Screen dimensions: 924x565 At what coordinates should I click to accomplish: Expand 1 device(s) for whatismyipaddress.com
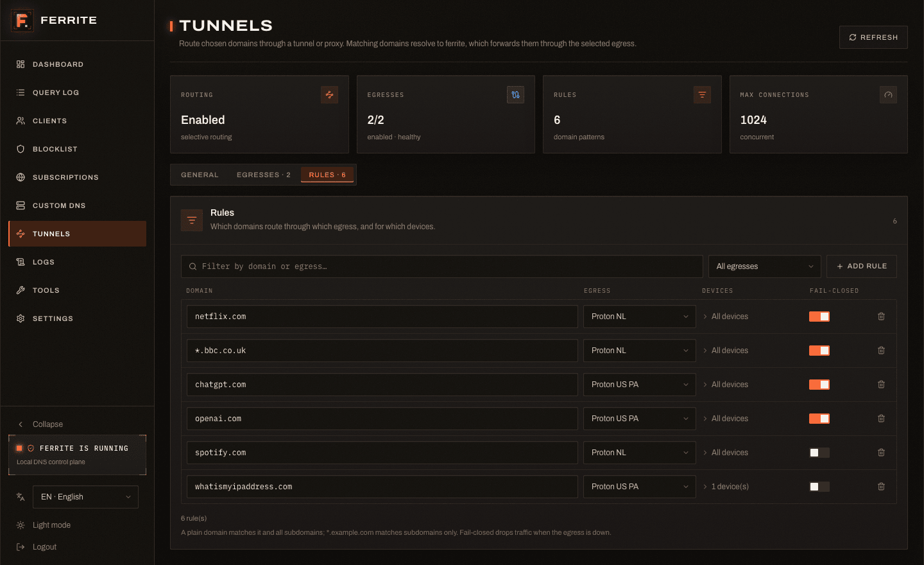[726, 487]
